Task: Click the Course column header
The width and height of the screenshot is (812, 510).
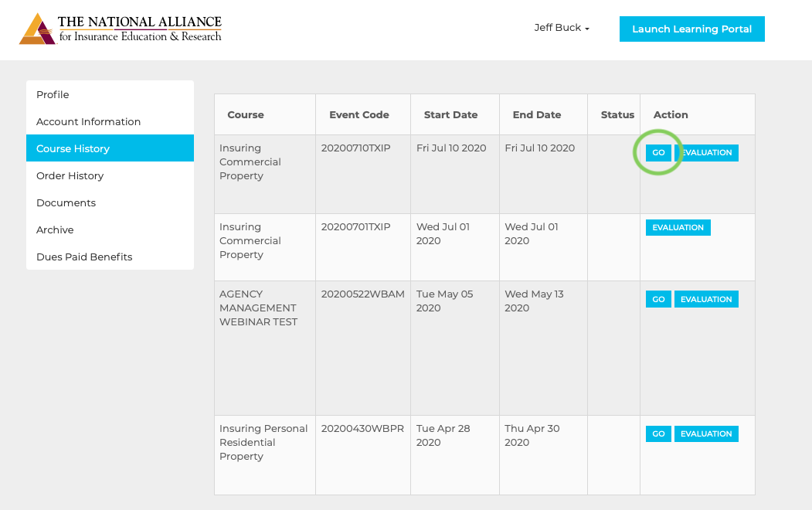Action: coord(246,114)
